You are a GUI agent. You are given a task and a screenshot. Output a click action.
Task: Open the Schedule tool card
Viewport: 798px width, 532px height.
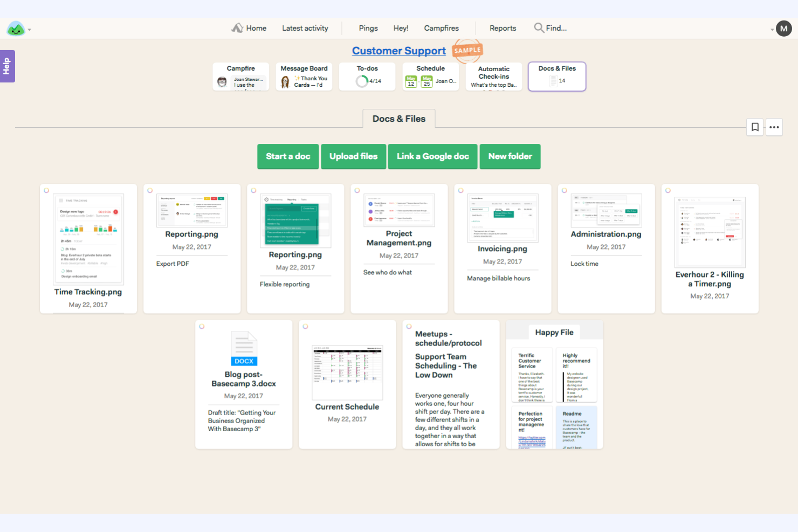coord(430,76)
